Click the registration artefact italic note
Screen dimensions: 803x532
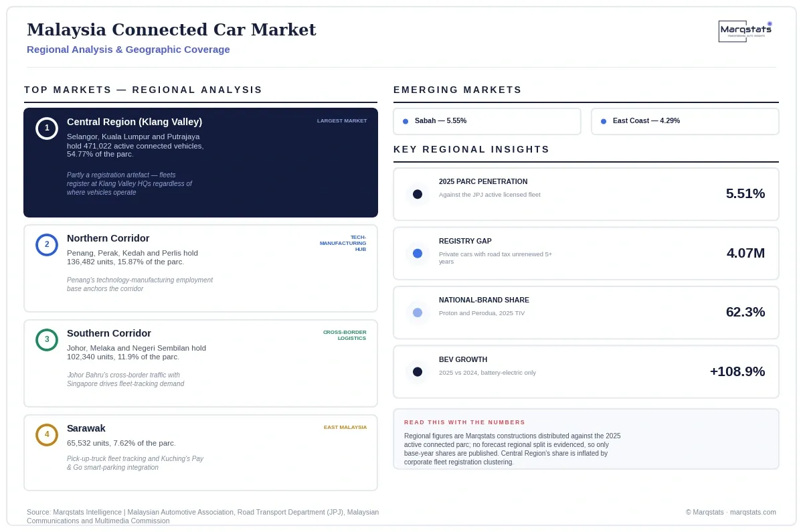[129, 183]
